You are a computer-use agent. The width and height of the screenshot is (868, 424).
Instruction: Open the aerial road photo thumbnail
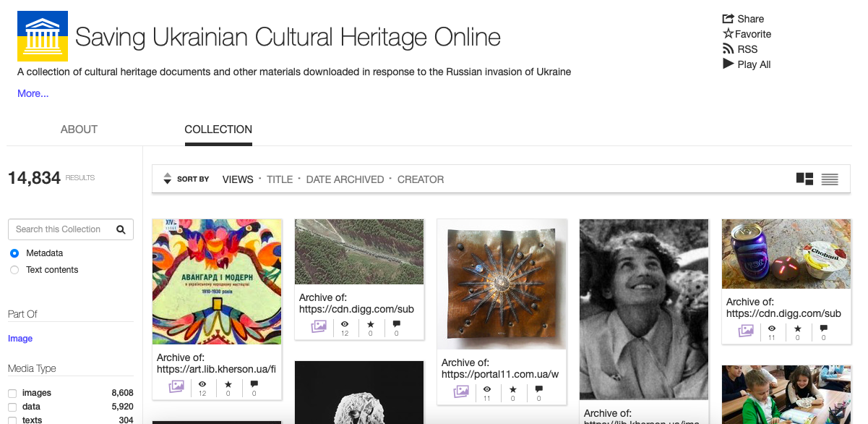click(359, 252)
